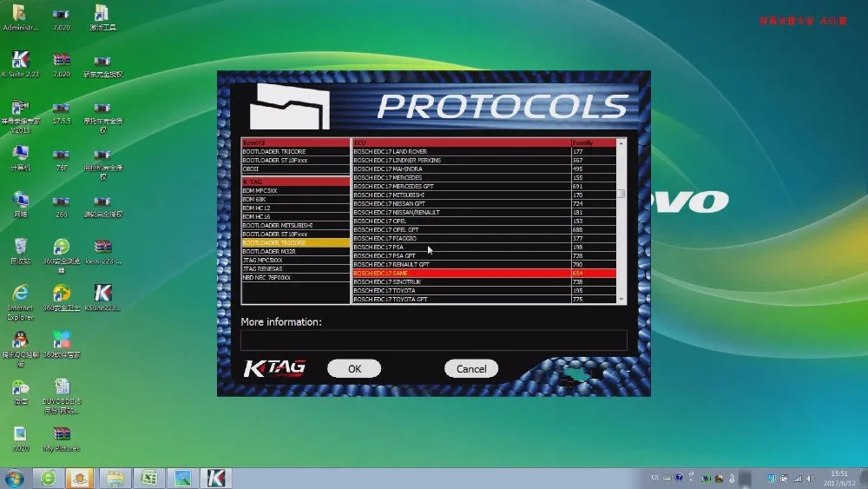Screen dimensions: 868x489
Task: Select BDM HC16 protocol
Action: coord(296,216)
